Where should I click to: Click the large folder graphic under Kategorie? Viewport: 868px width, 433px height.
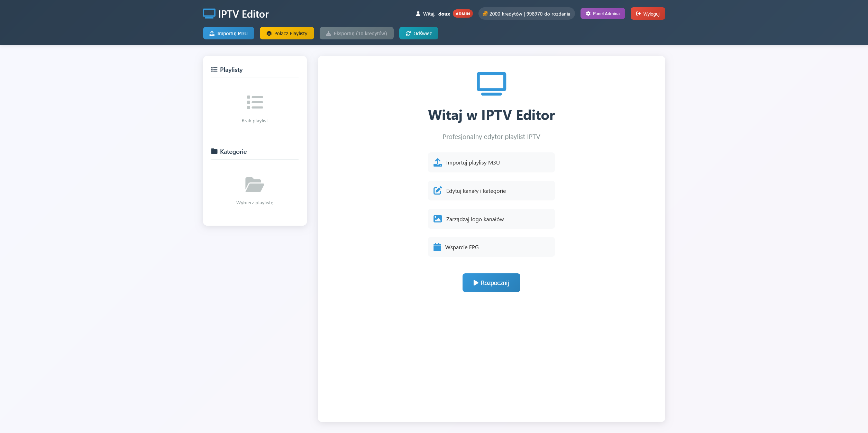click(x=254, y=184)
